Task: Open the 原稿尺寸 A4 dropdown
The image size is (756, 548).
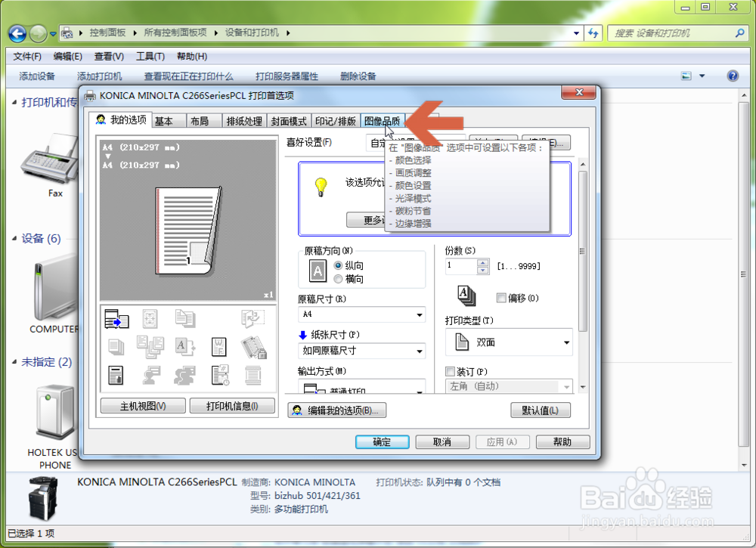Action: coord(361,314)
